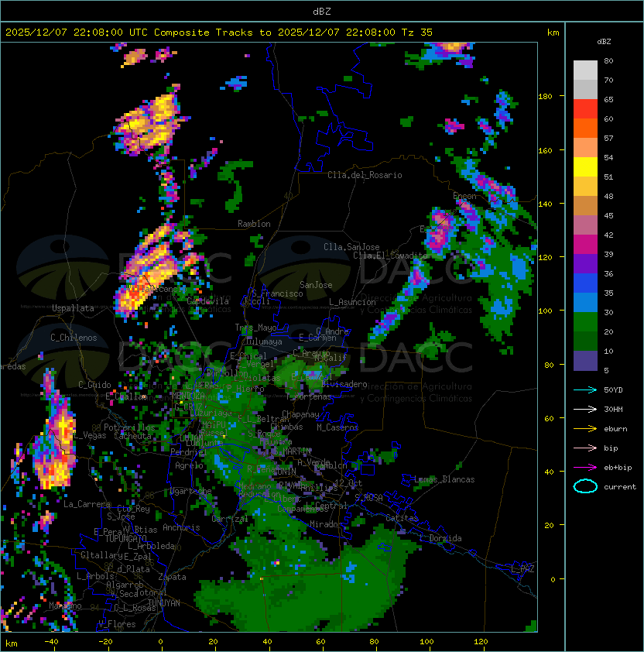644x652 pixels.
Task: Click the 'Catitas' map label
Action: click(x=402, y=518)
